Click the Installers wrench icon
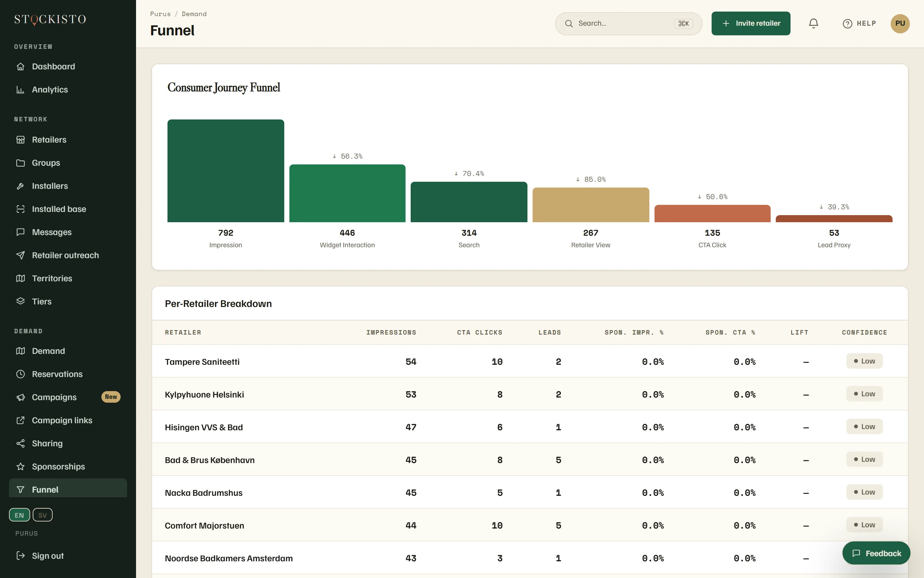This screenshot has height=578, width=924. [21, 186]
